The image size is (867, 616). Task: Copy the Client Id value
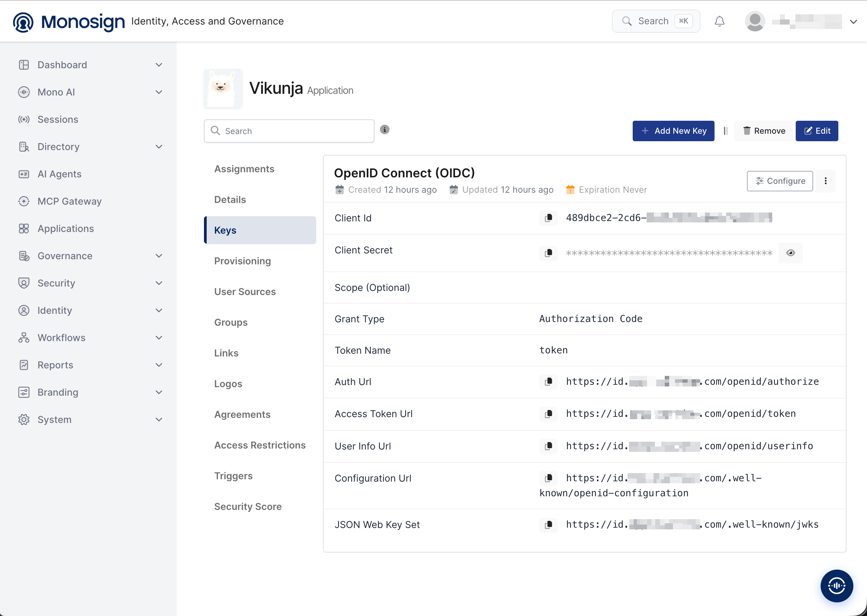pyautogui.click(x=548, y=218)
